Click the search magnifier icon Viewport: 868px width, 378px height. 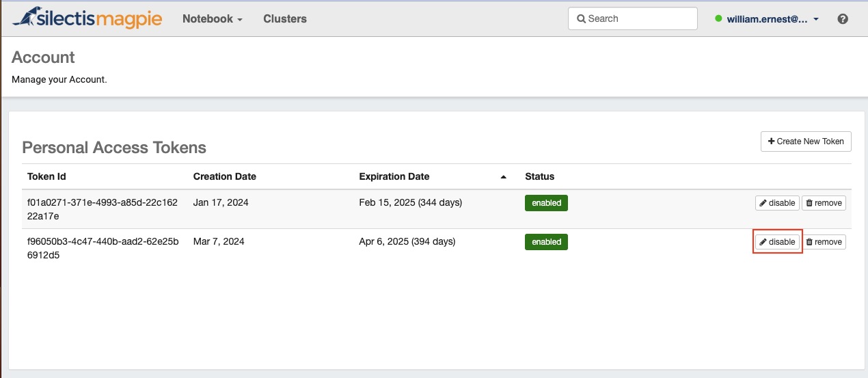click(581, 19)
